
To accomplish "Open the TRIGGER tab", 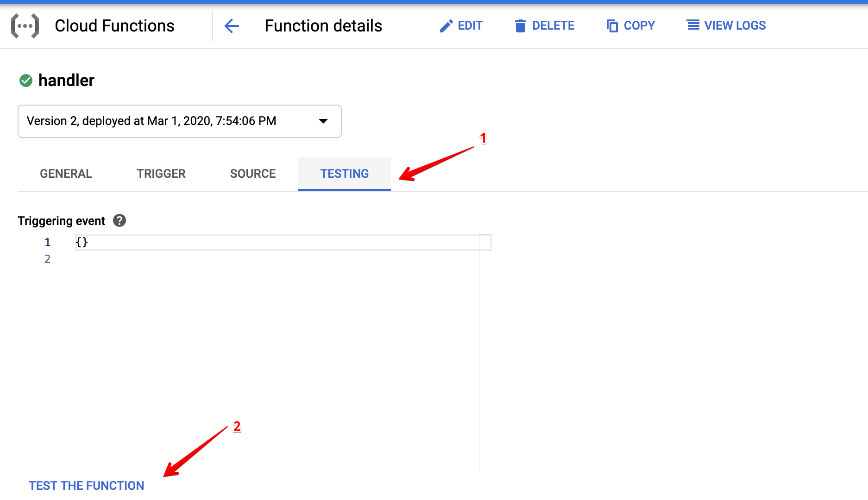I will [x=161, y=174].
